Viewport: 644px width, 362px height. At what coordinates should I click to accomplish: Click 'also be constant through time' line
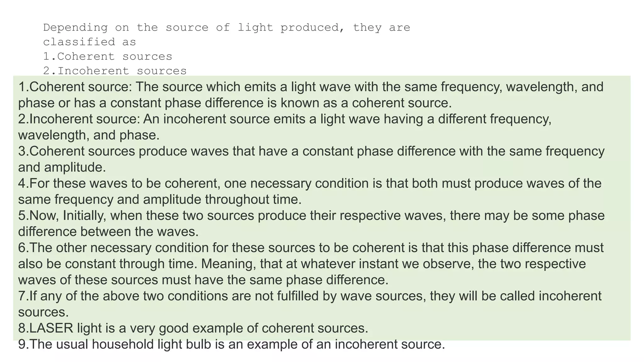pyautogui.click(x=302, y=264)
